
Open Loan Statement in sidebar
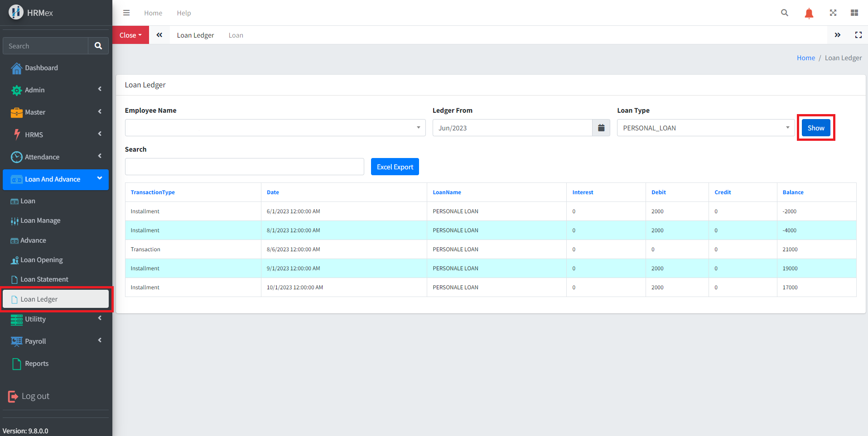44,280
